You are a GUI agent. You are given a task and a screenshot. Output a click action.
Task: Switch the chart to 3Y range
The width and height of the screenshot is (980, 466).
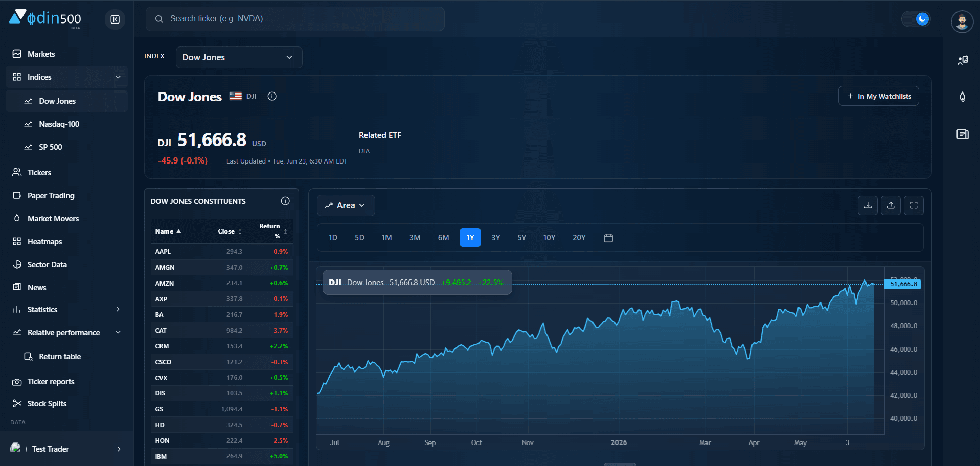496,238
